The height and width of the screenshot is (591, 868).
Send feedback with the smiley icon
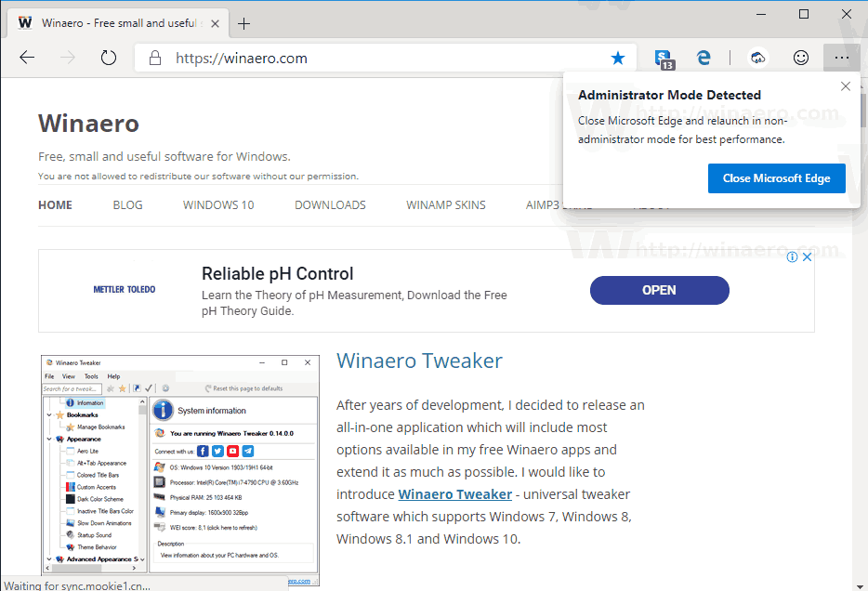pyautogui.click(x=800, y=58)
